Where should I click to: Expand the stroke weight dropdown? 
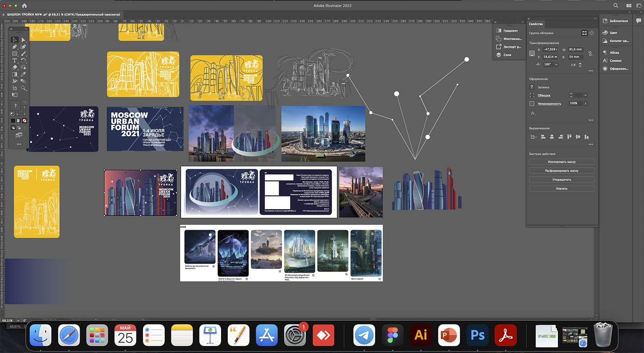pos(585,96)
